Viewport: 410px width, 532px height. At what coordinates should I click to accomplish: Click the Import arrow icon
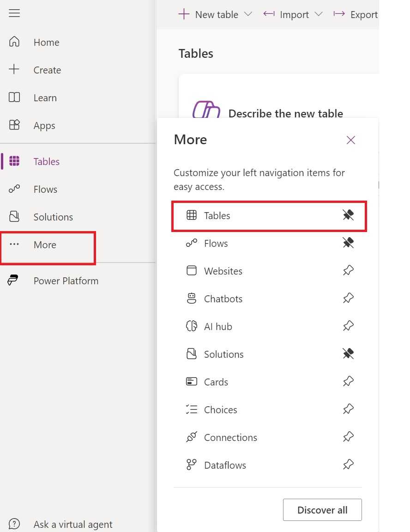pos(269,13)
